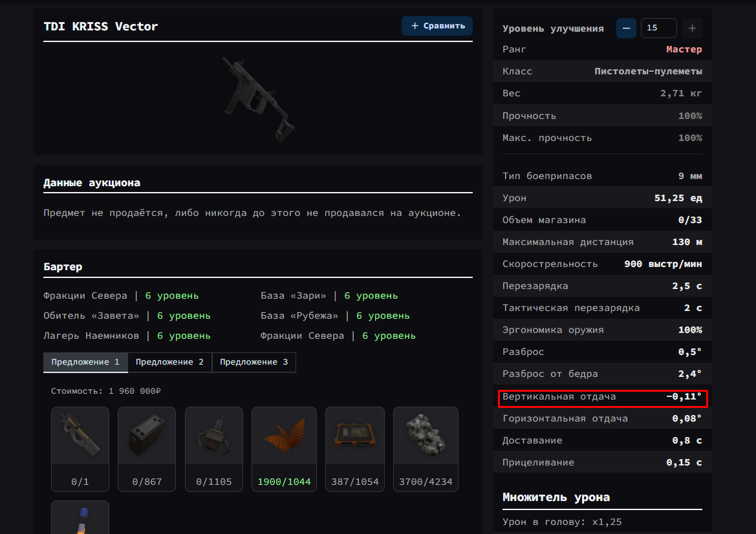Click the Лагерь Наемников 6 уровень entry
Image resolution: width=756 pixels, height=534 pixels.
(x=127, y=336)
